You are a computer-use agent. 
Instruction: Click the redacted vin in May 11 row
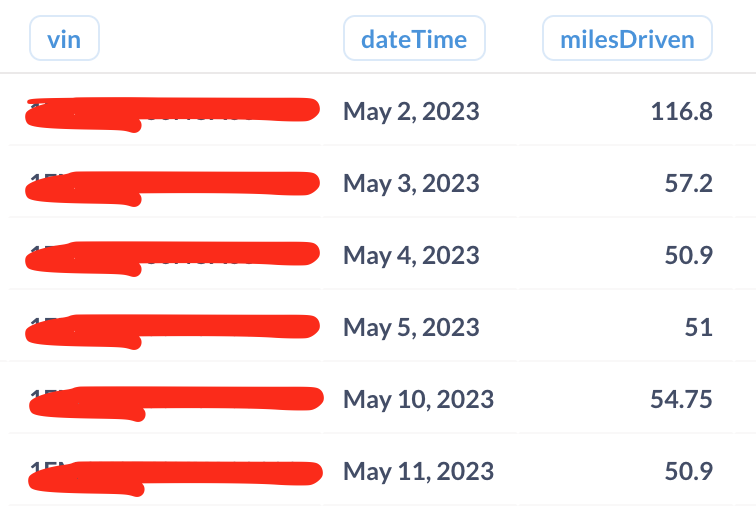pos(175,477)
